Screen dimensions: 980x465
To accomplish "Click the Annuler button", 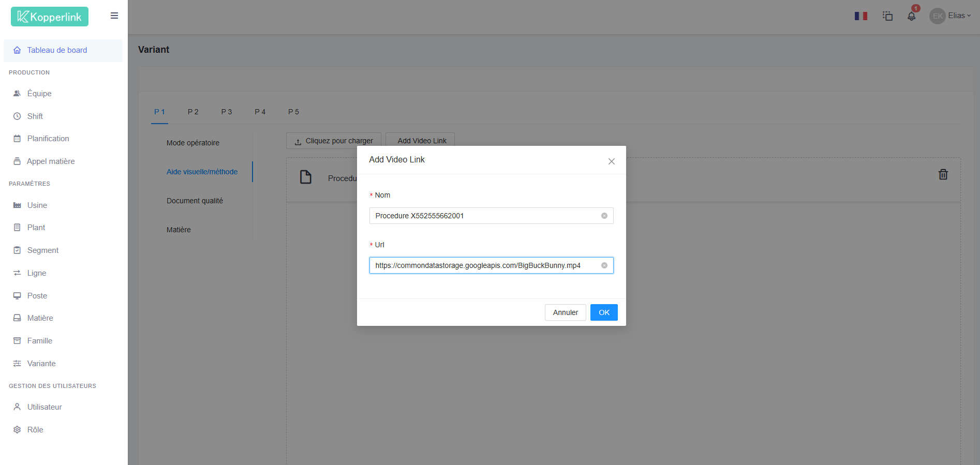I will [565, 312].
